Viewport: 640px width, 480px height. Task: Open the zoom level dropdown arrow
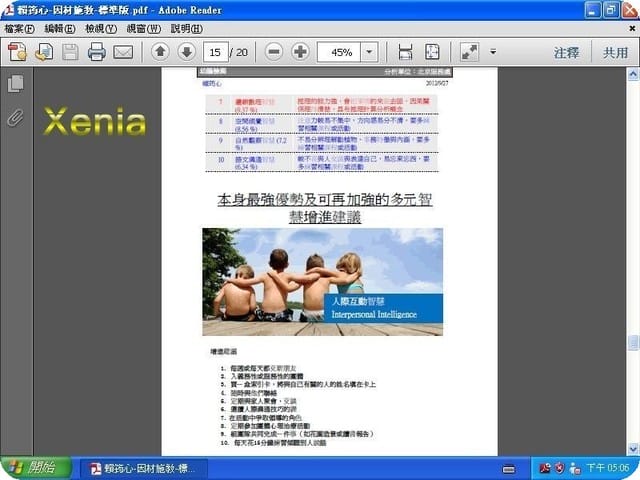(x=369, y=52)
